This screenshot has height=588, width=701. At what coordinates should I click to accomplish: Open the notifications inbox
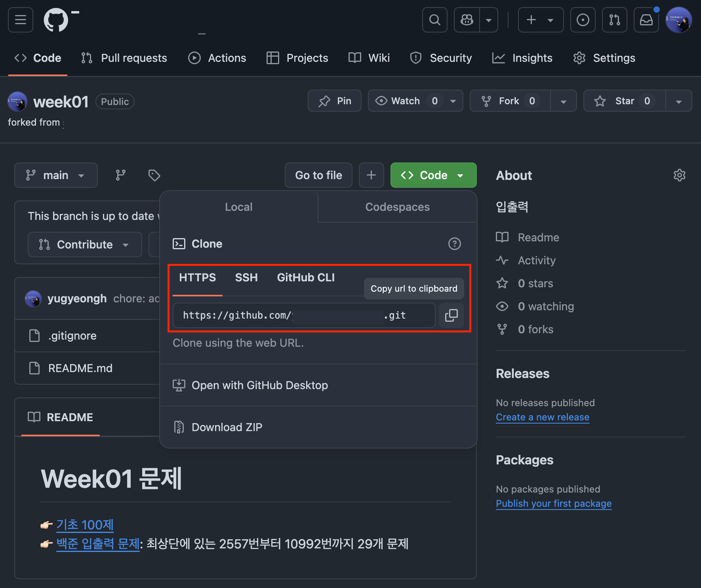[646, 20]
